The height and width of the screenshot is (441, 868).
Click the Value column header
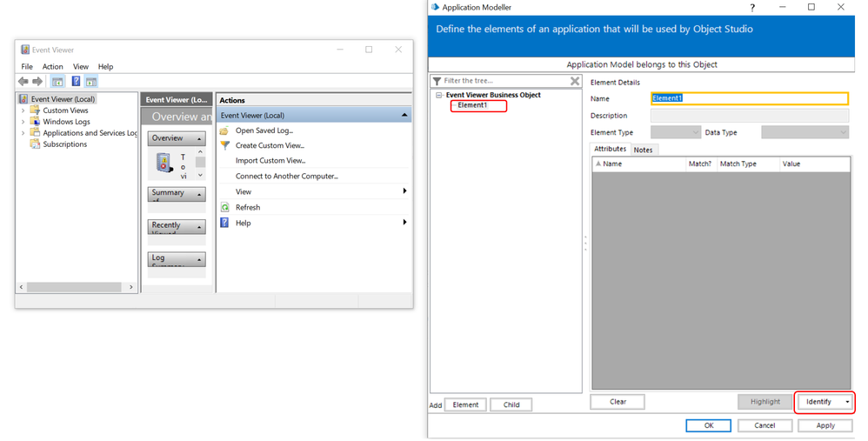(x=814, y=164)
